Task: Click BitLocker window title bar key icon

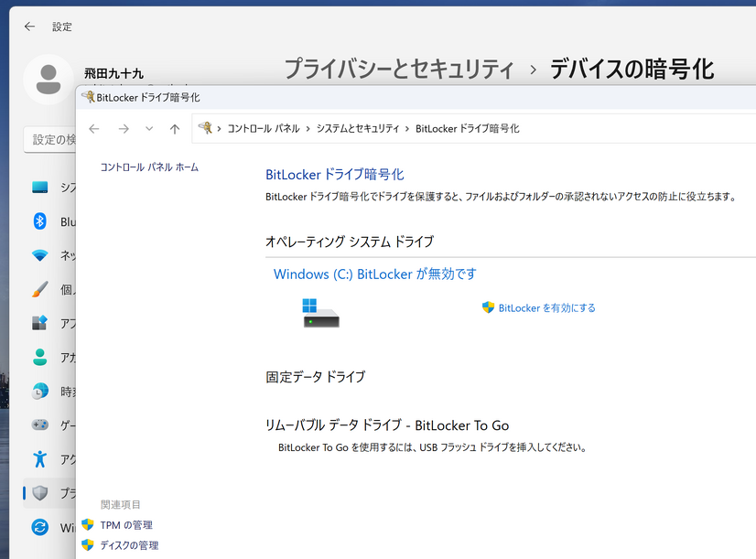Action: pos(88,97)
